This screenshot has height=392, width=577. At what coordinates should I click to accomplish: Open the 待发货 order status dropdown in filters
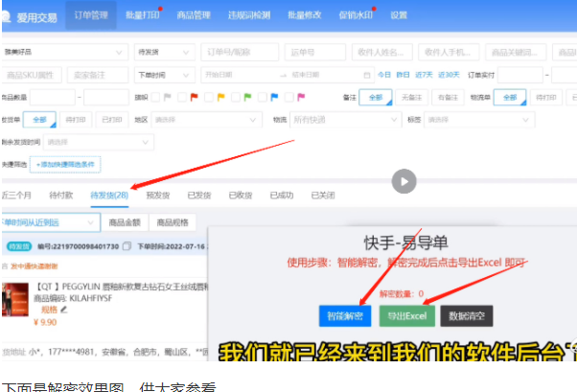(x=164, y=52)
